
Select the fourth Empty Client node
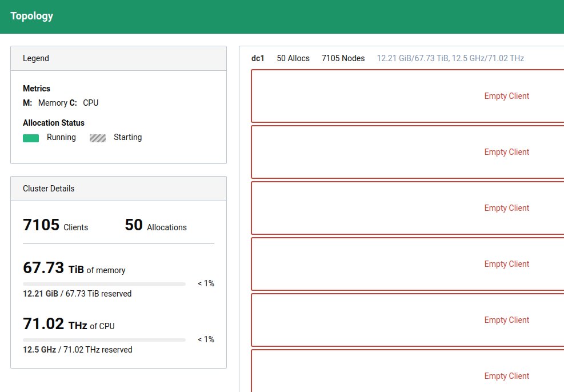(407, 264)
